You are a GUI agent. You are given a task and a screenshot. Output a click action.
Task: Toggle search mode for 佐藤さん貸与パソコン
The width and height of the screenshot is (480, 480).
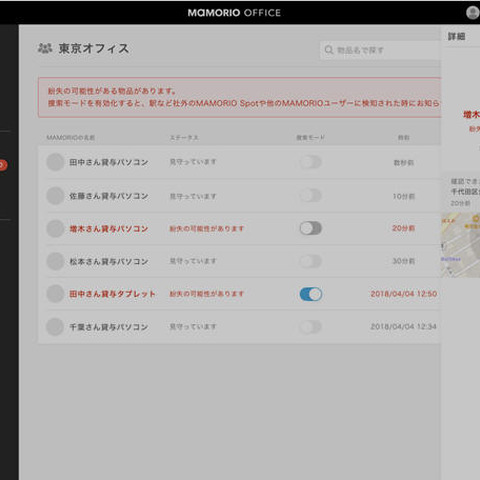click(310, 196)
